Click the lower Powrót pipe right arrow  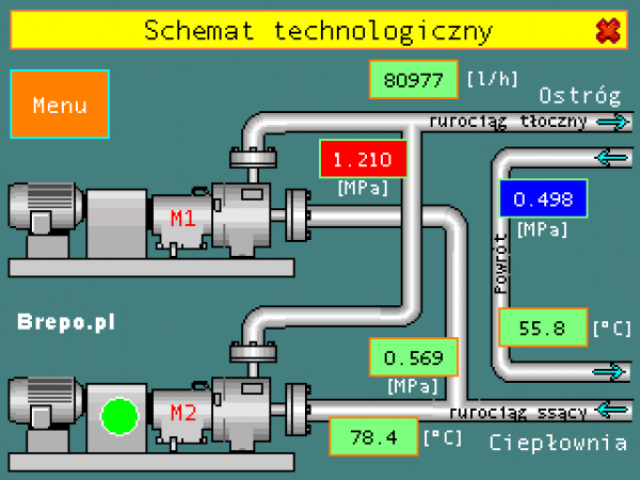click(609, 372)
